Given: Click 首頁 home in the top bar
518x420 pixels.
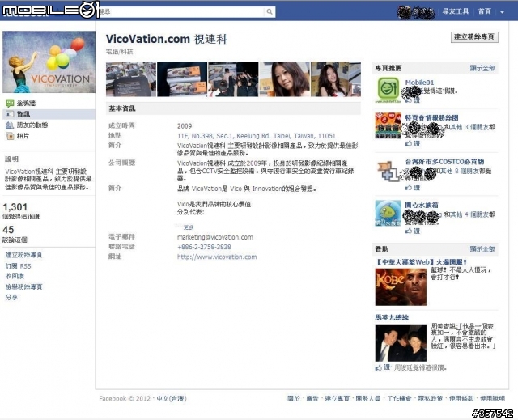Looking at the screenshot, I should coord(485,11).
